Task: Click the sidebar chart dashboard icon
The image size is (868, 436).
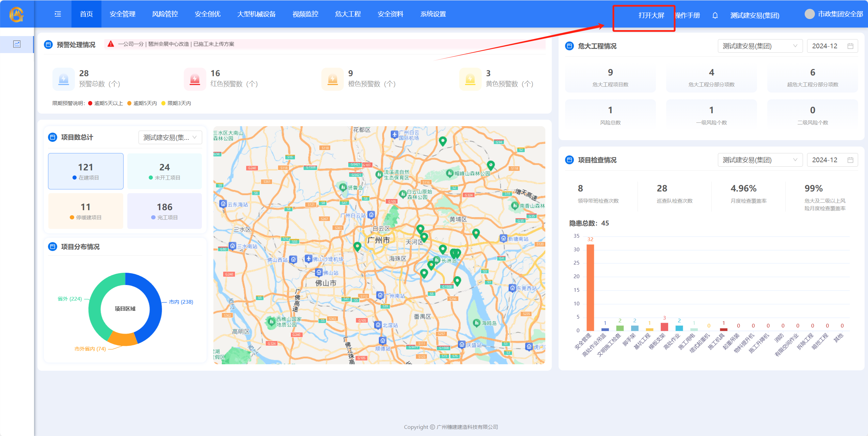Action: tap(17, 44)
